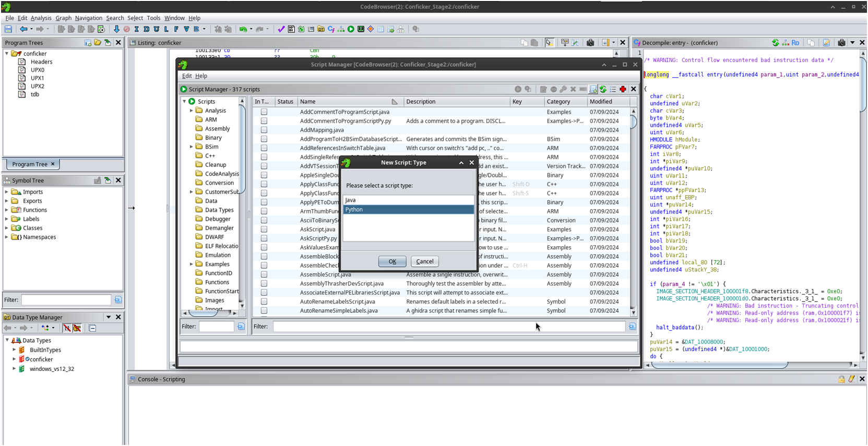This screenshot has height=446, width=868.
Task: Expand the Examples scripts folder
Action: click(x=192, y=264)
